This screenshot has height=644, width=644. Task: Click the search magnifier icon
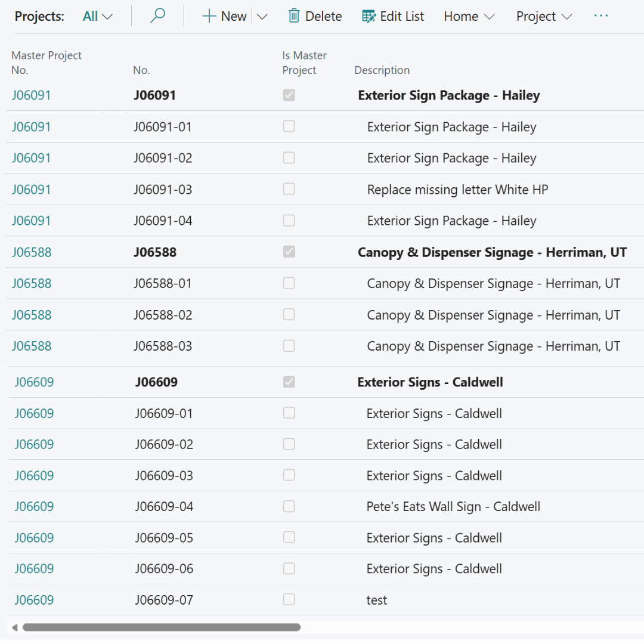pos(157,16)
